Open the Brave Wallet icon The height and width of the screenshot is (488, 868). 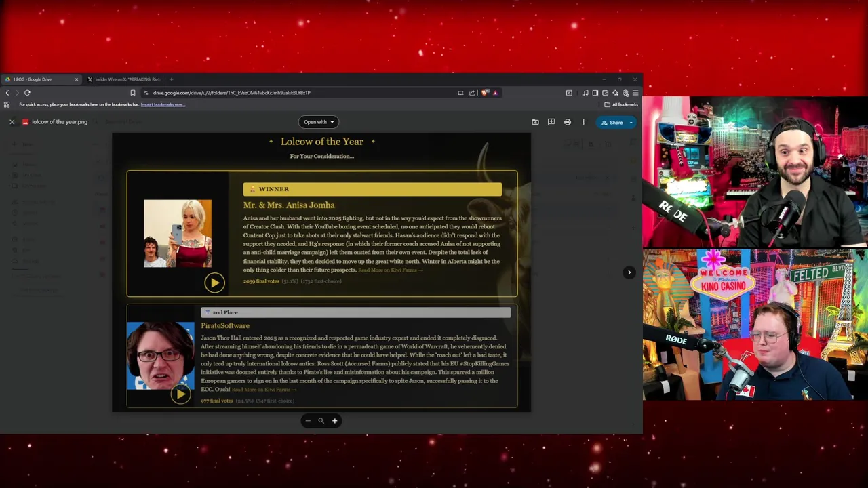click(605, 93)
